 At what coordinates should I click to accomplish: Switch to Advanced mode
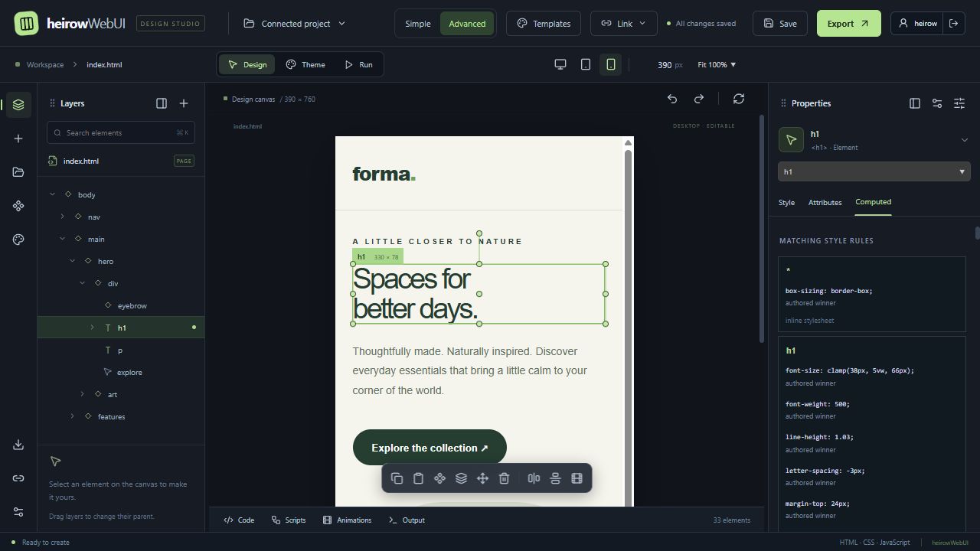pos(467,24)
